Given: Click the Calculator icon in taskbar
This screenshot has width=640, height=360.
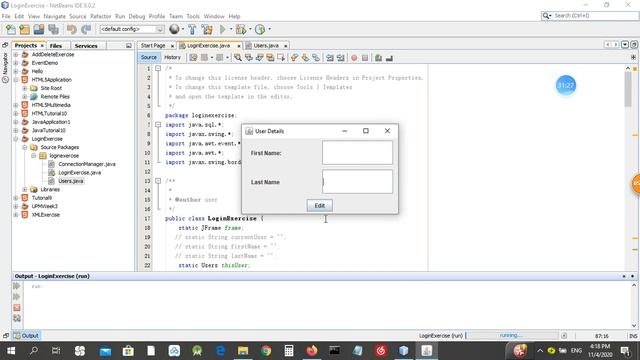Looking at the screenshot, I should click(x=289, y=351).
